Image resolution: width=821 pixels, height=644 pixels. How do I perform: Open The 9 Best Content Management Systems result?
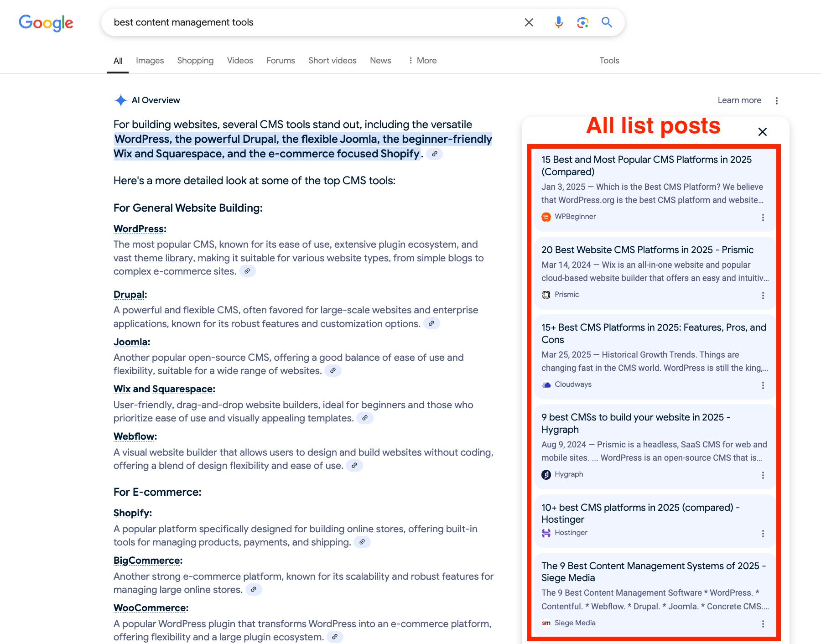pyautogui.click(x=654, y=571)
